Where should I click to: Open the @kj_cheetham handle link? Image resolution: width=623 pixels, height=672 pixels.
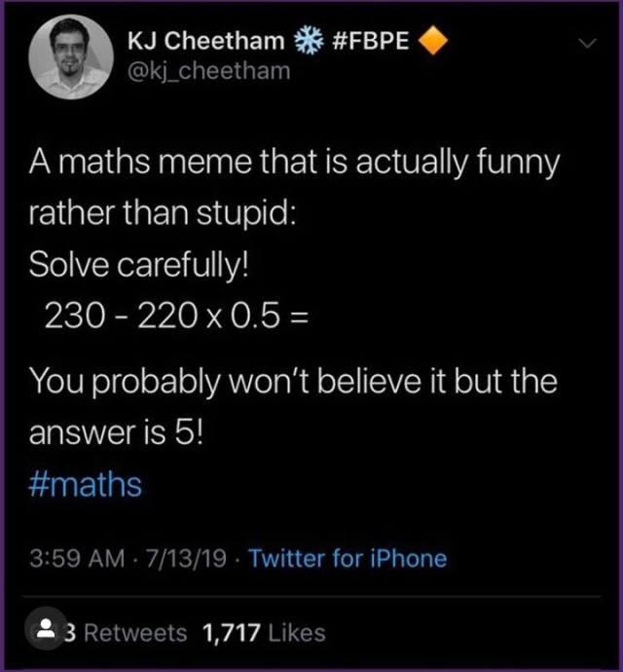[208, 71]
